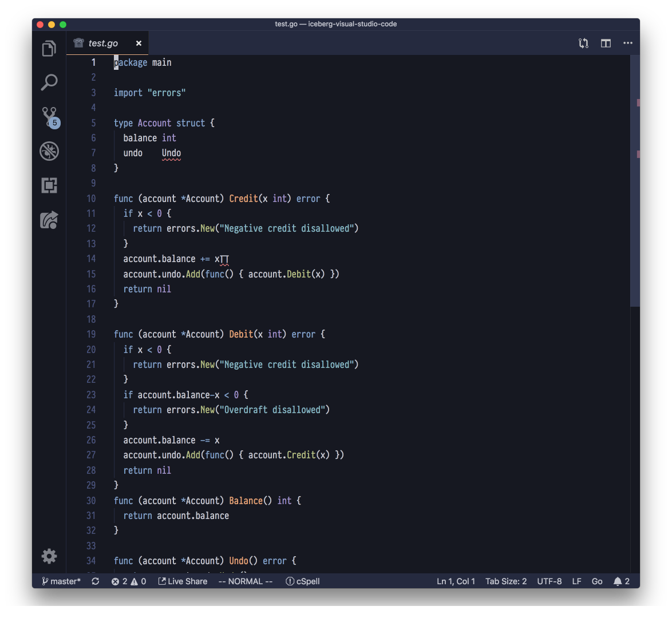
Task: Go to line via Ln 1, Col 1
Action: 456,581
